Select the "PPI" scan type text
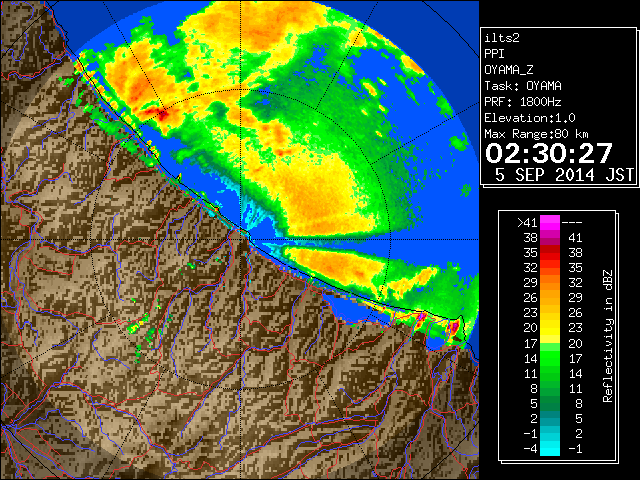 point(494,54)
